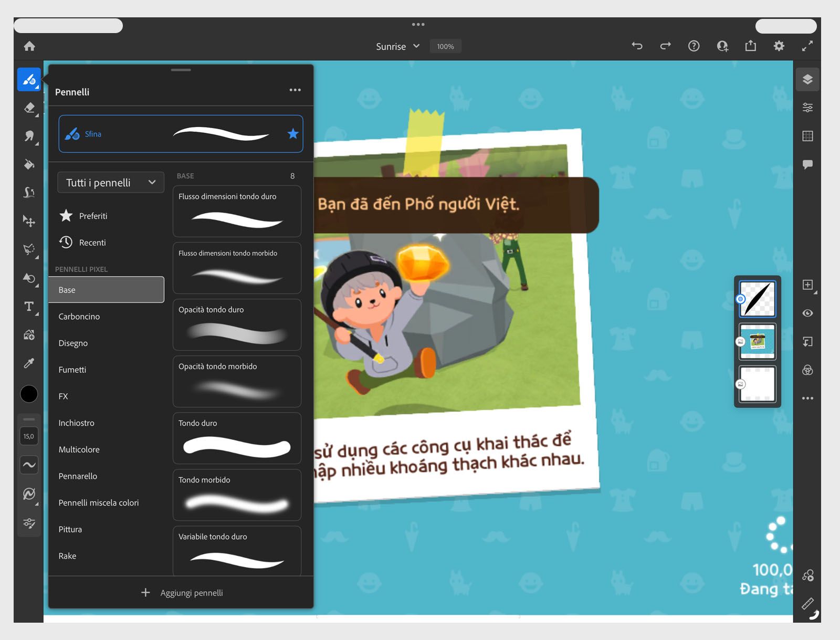The height and width of the screenshot is (640, 840).
Task: Toggle the comments panel icon
Action: tap(807, 164)
